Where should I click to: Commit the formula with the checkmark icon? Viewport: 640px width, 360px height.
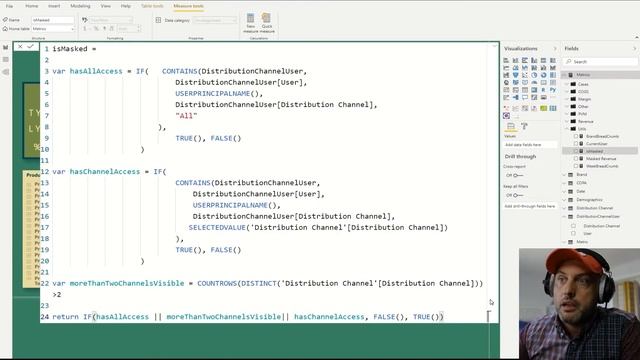pyautogui.click(x=30, y=47)
